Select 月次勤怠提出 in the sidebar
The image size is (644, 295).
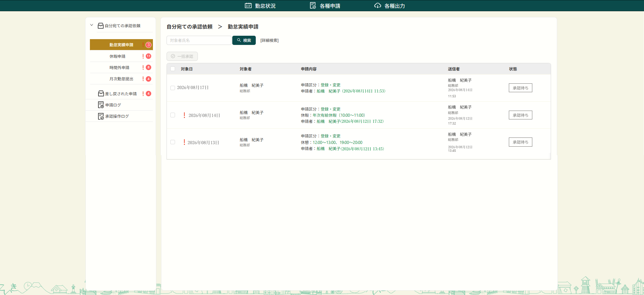point(121,79)
